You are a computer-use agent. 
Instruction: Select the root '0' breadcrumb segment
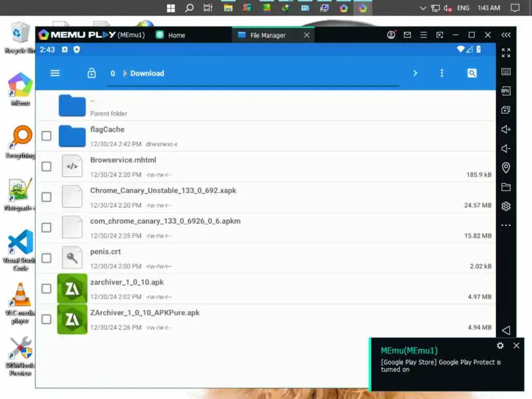(113, 73)
